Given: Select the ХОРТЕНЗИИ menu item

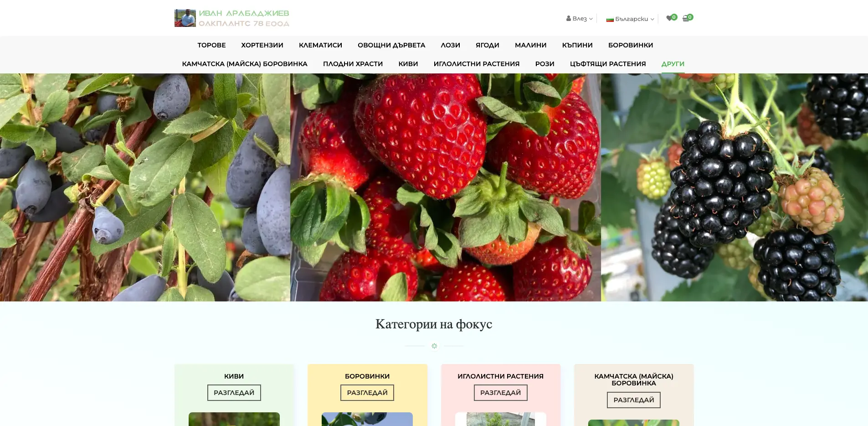Looking at the screenshot, I should 262,45.
